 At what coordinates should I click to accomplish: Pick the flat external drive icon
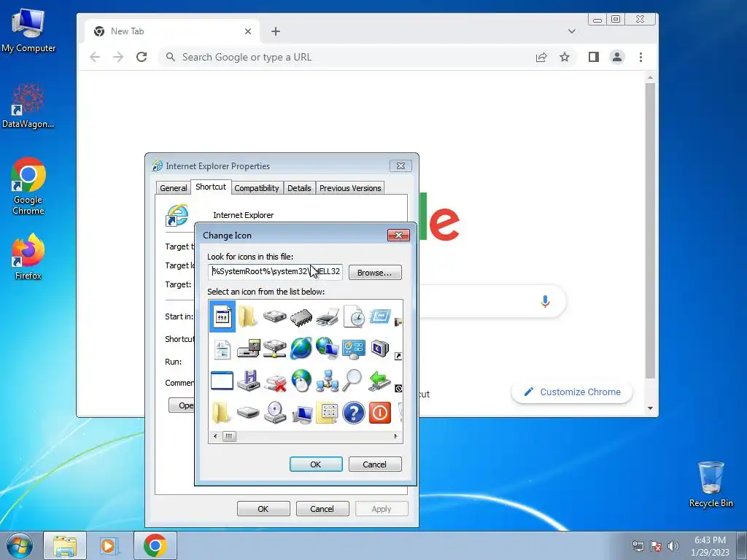coord(249,413)
